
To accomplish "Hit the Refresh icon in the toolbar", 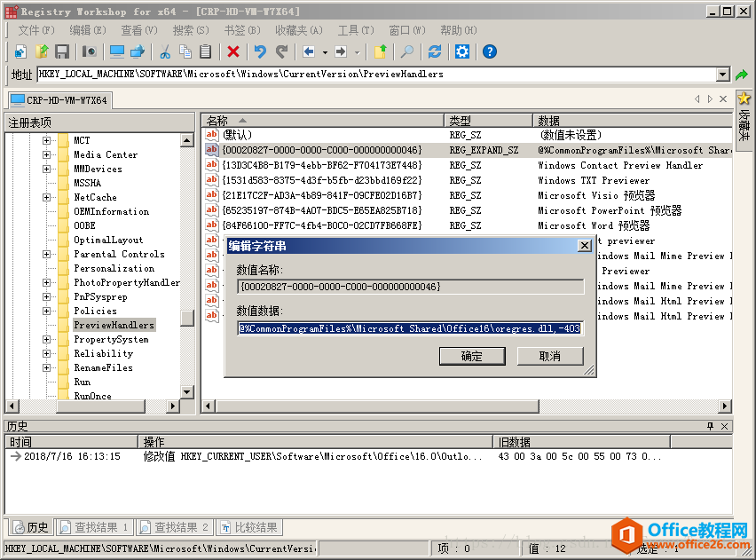I will [x=434, y=51].
